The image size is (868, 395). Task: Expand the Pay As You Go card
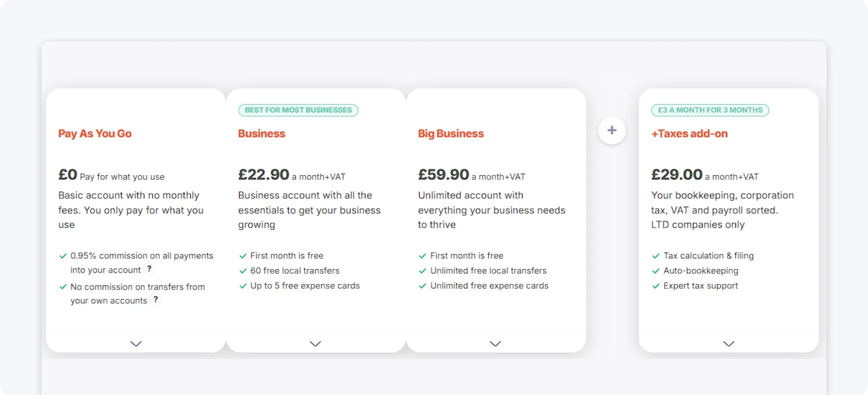136,344
